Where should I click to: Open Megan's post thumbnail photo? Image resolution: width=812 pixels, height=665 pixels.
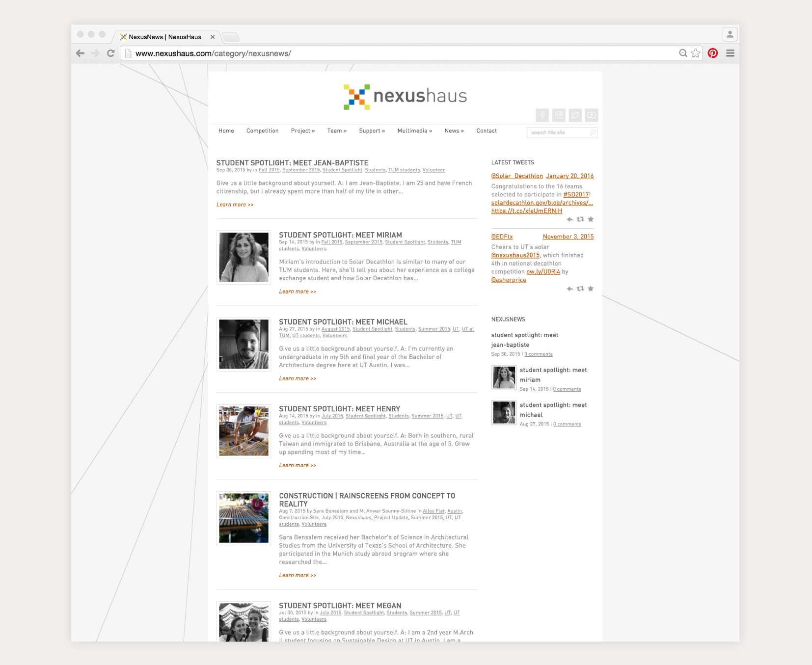244,621
